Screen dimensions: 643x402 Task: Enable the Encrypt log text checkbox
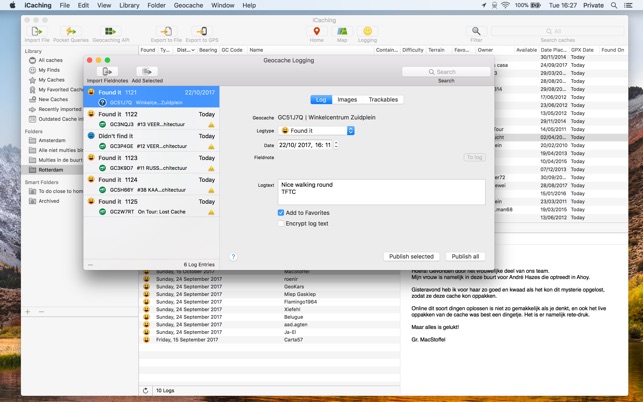[281, 224]
